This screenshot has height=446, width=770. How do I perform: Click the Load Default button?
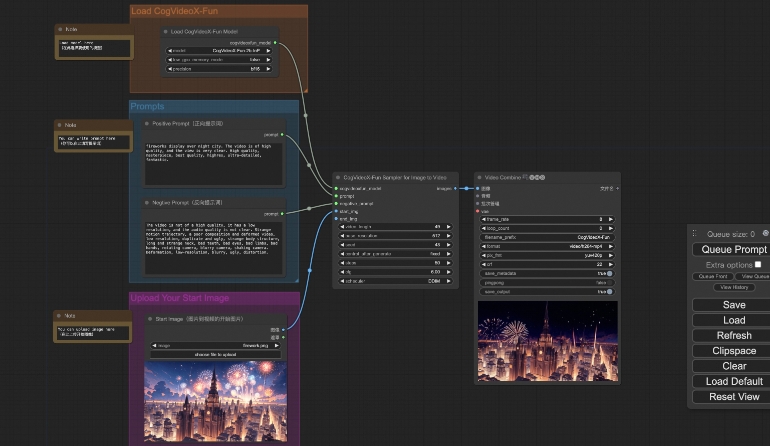click(733, 381)
